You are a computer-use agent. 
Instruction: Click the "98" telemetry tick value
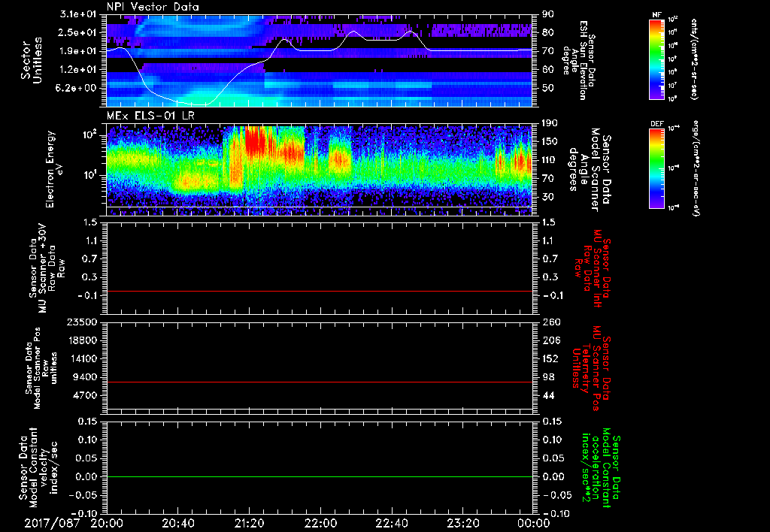pyautogui.click(x=547, y=377)
